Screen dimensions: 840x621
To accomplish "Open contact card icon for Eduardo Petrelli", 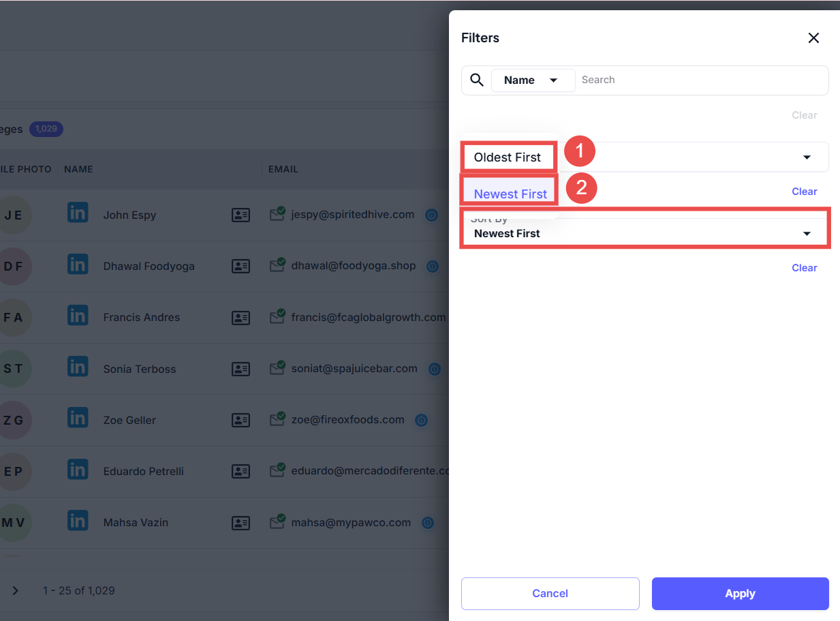I will pos(240,472).
